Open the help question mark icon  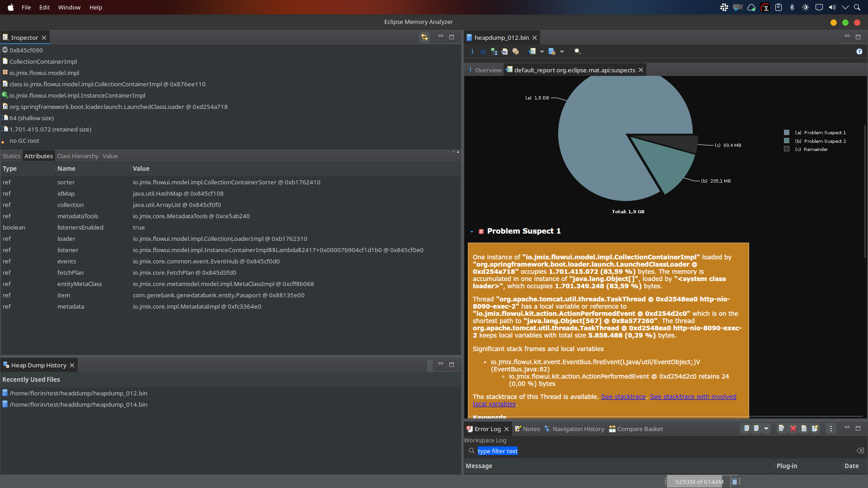click(859, 52)
